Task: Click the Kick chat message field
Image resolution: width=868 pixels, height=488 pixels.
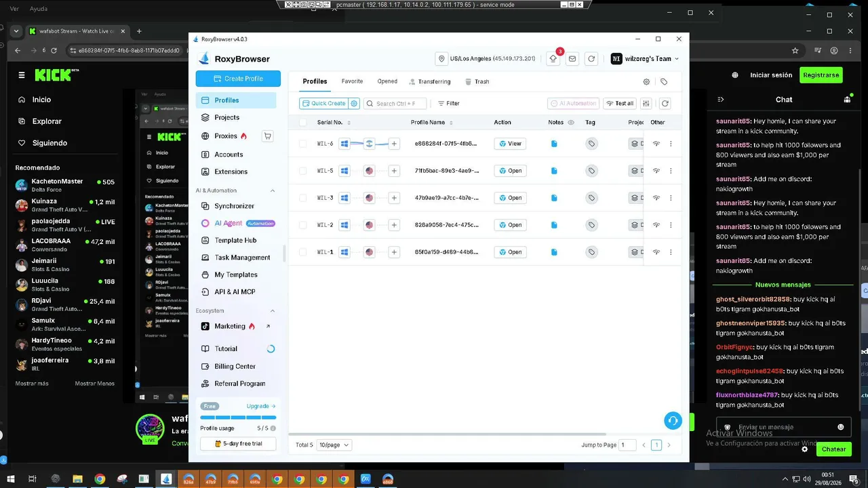Action: (784, 427)
